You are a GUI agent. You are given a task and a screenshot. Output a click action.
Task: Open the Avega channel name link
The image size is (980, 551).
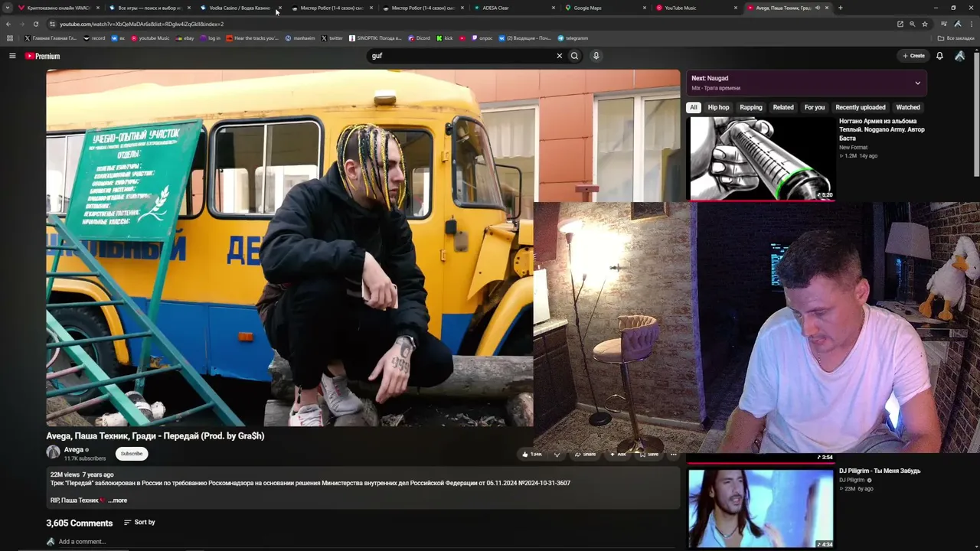click(73, 450)
